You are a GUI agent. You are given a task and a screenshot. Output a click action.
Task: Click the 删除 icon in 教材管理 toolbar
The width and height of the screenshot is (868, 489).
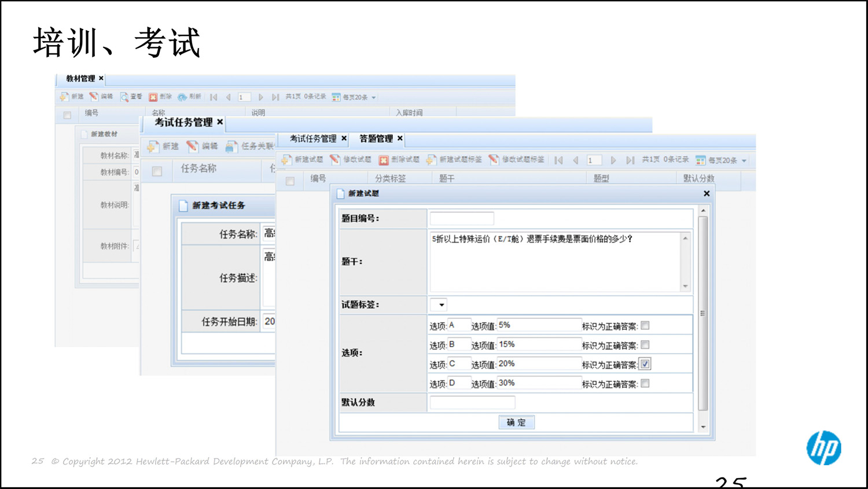[153, 97]
